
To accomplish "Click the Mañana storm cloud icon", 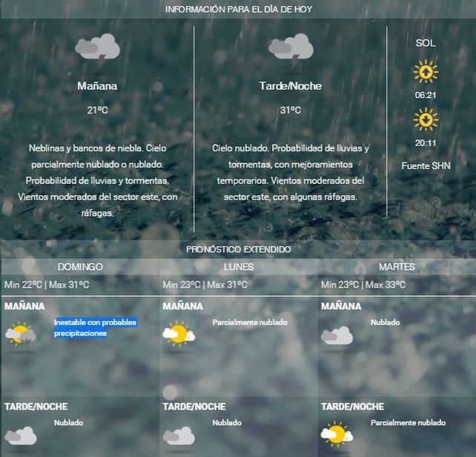I will coord(97,50).
